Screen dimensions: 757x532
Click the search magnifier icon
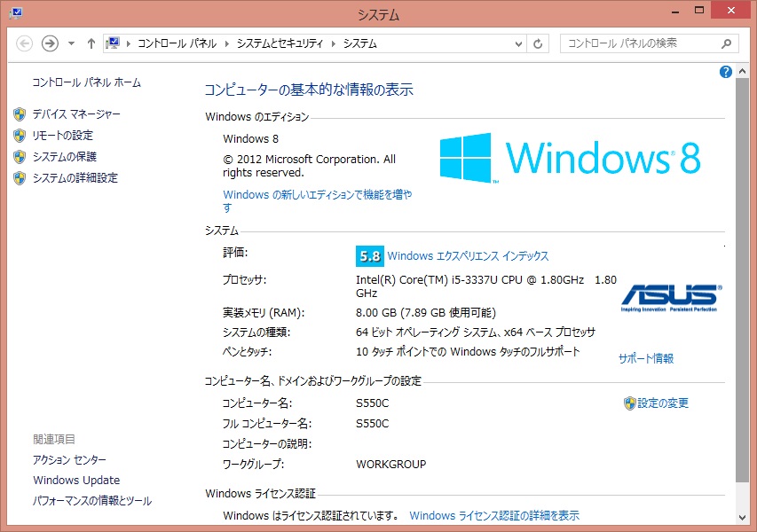(x=726, y=44)
